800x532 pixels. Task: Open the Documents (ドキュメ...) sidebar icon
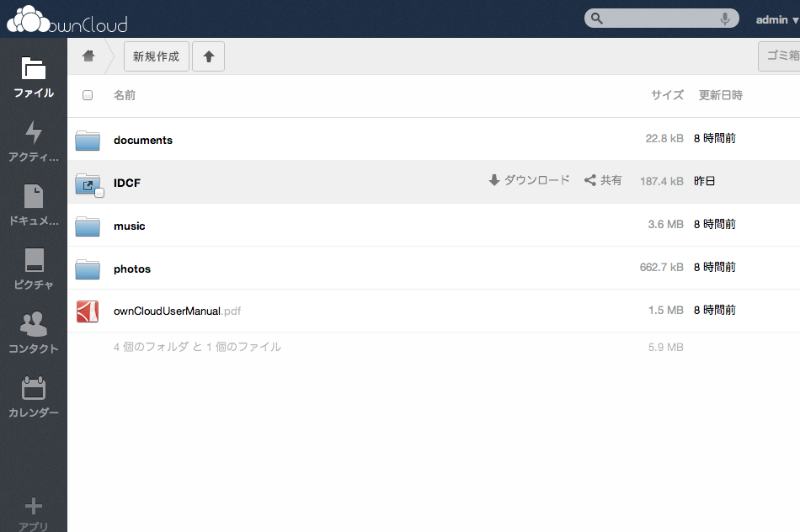pos(34,196)
